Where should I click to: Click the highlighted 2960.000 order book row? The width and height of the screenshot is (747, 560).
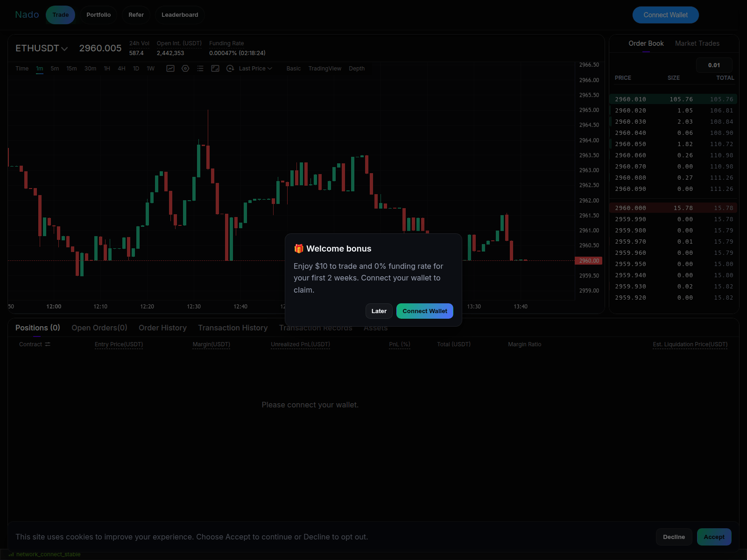pyautogui.click(x=673, y=208)
